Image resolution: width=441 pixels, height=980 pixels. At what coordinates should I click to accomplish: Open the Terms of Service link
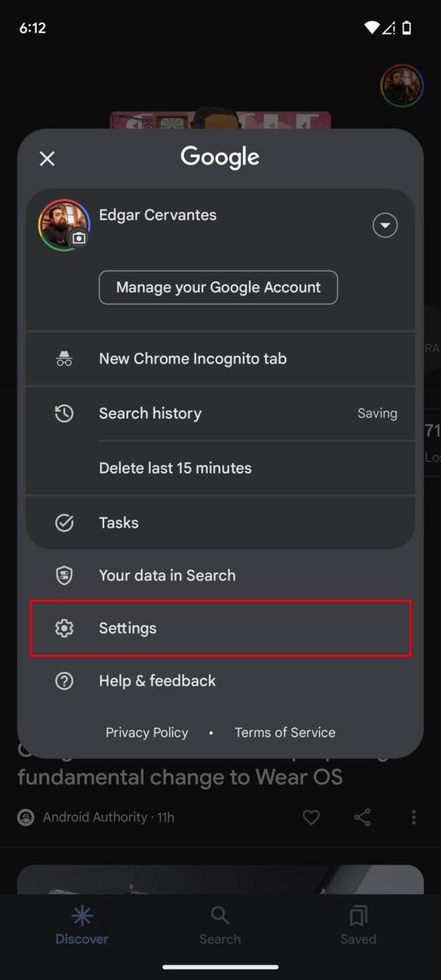pyautogui.click(x=284, y=732)
